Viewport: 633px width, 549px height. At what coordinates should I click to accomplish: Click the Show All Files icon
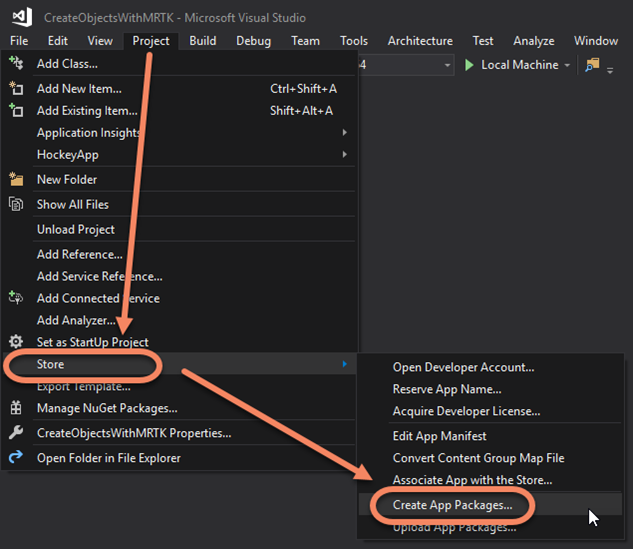pos(16,204)
